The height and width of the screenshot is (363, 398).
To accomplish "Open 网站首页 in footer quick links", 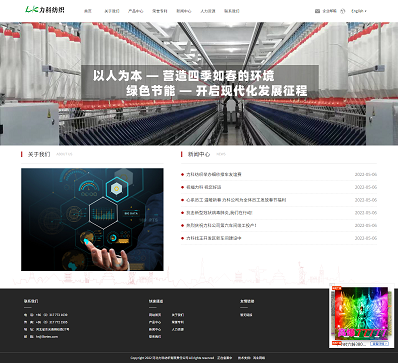I will tap(155, 315).
